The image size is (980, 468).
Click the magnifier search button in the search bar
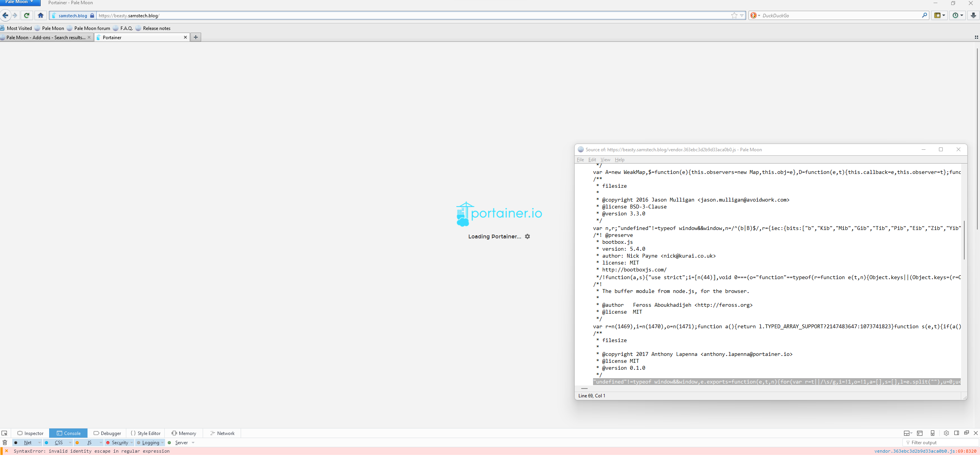tap(924, 15)
